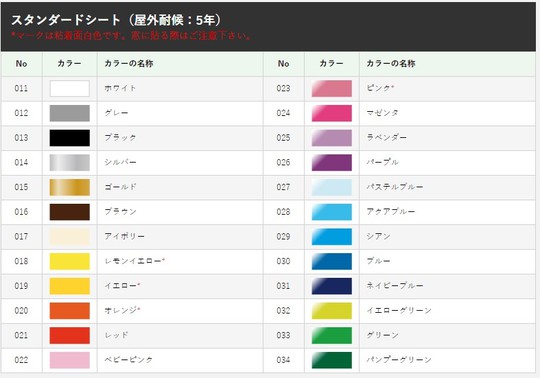The height and width of the screenshot is (378, 540).
Task: Pick the red swatch numbered 021
Action: click(x=70, y=336)
